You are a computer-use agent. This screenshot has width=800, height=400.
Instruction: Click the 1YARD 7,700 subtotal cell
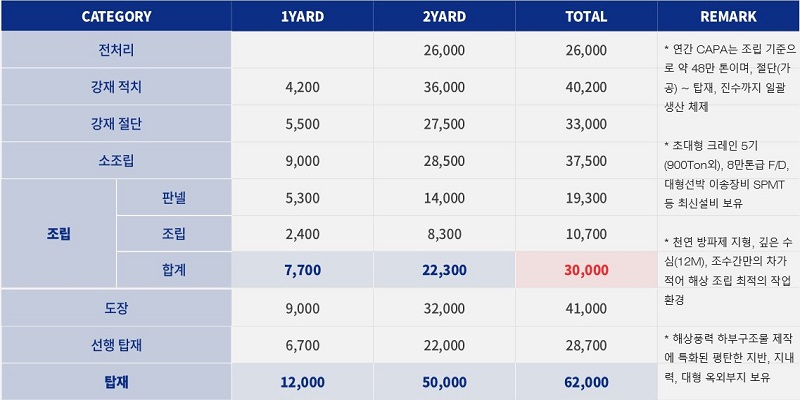pyautogui.click(x=303, y=270)
